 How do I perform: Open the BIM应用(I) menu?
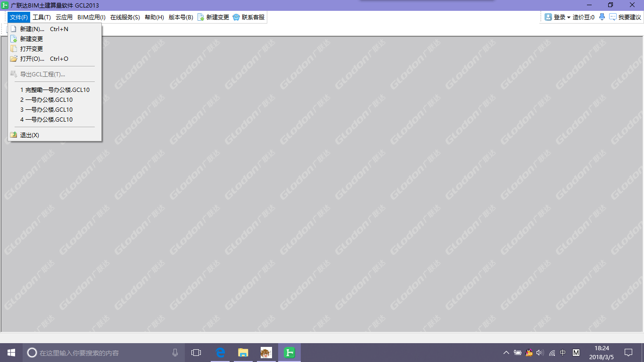(x=91, y=17)
